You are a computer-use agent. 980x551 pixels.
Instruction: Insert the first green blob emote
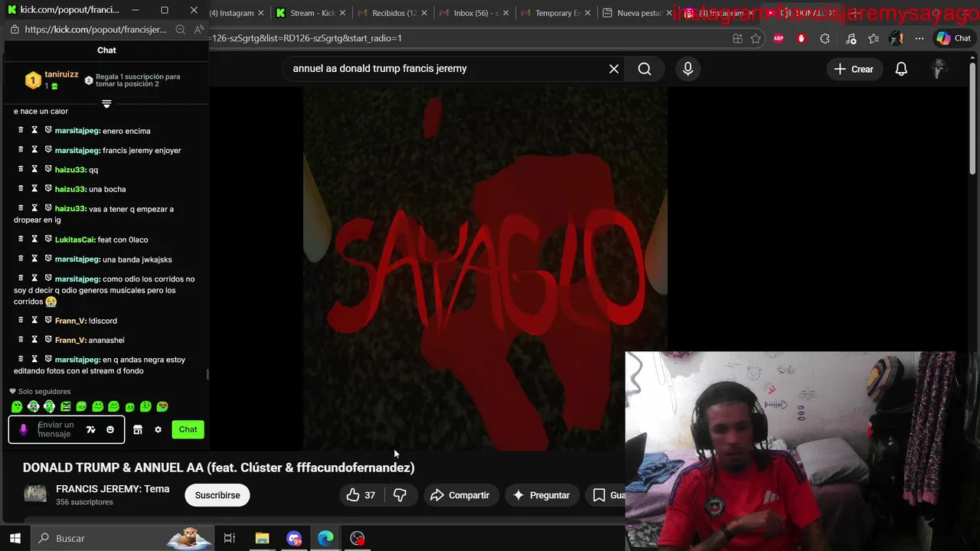17,406
